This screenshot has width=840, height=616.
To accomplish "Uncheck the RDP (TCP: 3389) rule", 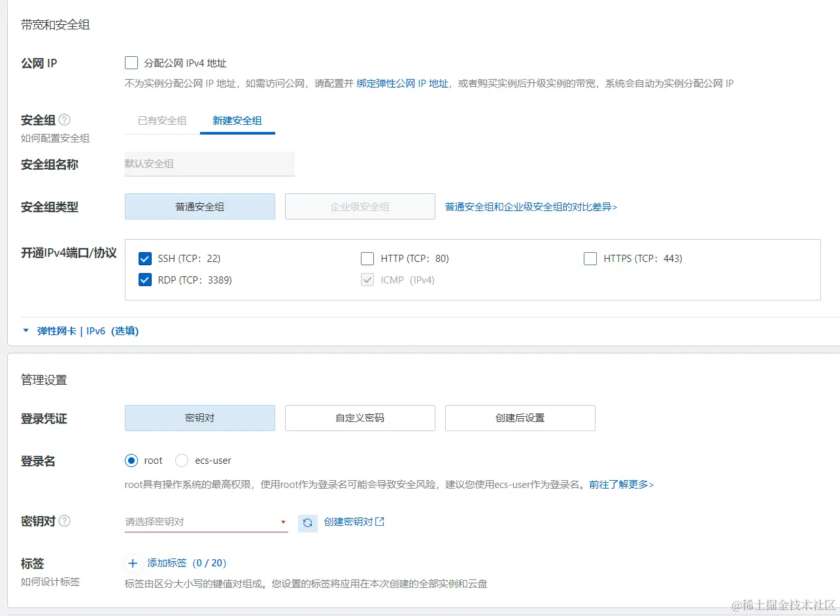I will coord(144,280).
